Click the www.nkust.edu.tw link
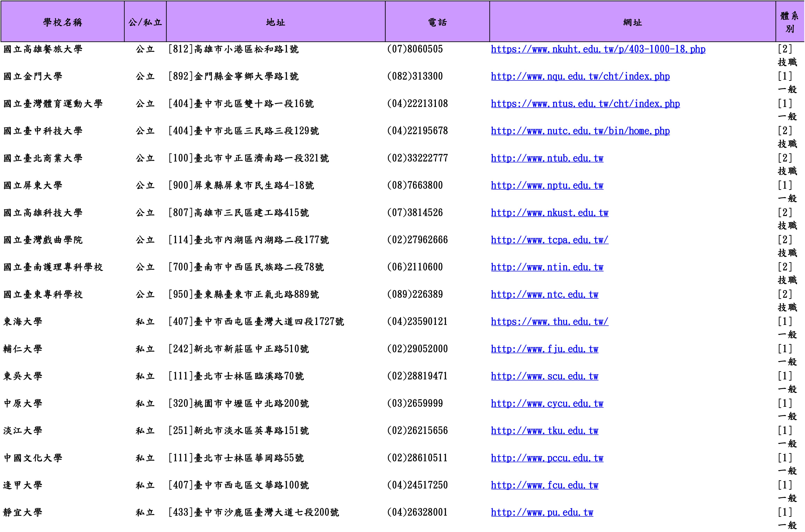Viewport: 805px width, 532px height. [x=549, y=213]
